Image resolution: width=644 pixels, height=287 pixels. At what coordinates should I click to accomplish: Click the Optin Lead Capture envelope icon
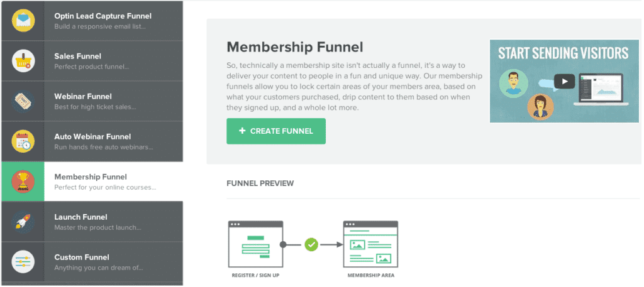point(23,21)
